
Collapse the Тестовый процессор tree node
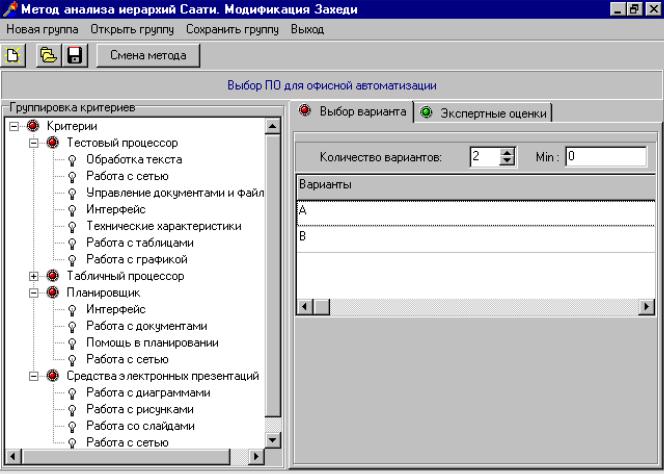pos(35,143)
